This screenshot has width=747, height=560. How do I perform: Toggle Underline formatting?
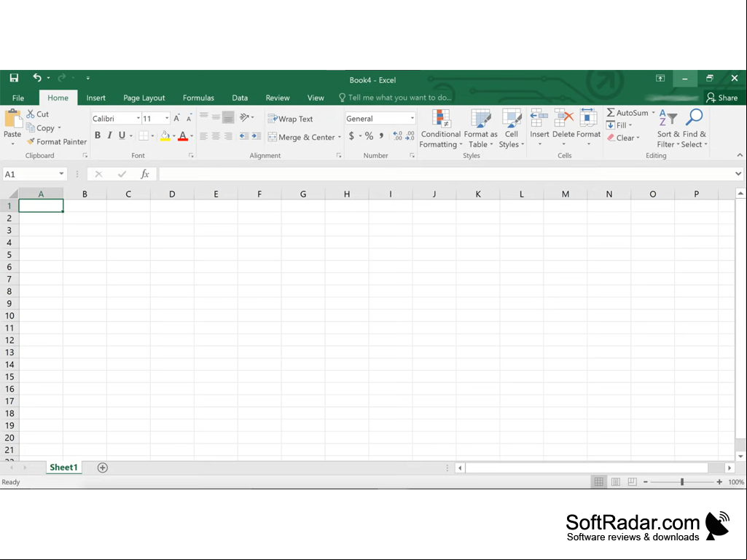(x=122, y=135)
